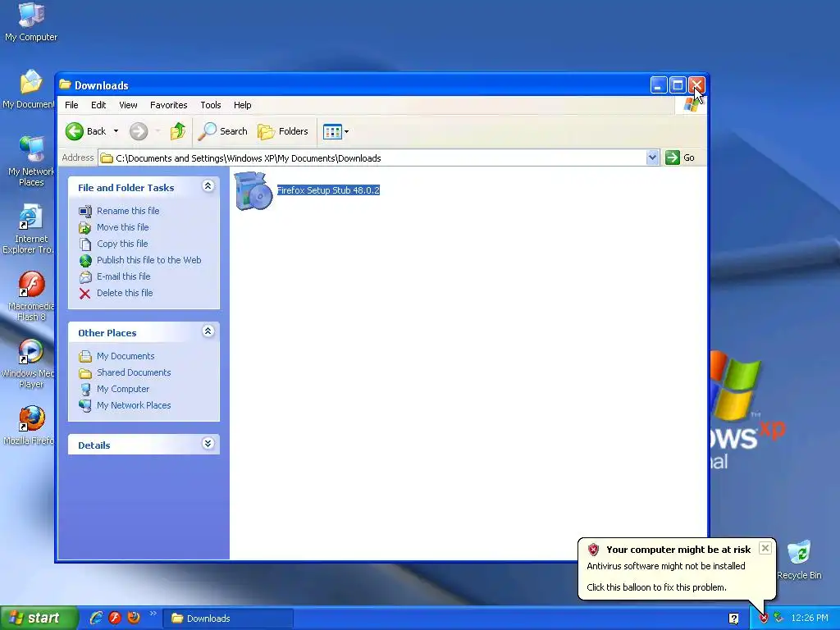The width and height of the screenshot is (840, 630).
Task: Click Delete this file
Action: tap(125, 293)
